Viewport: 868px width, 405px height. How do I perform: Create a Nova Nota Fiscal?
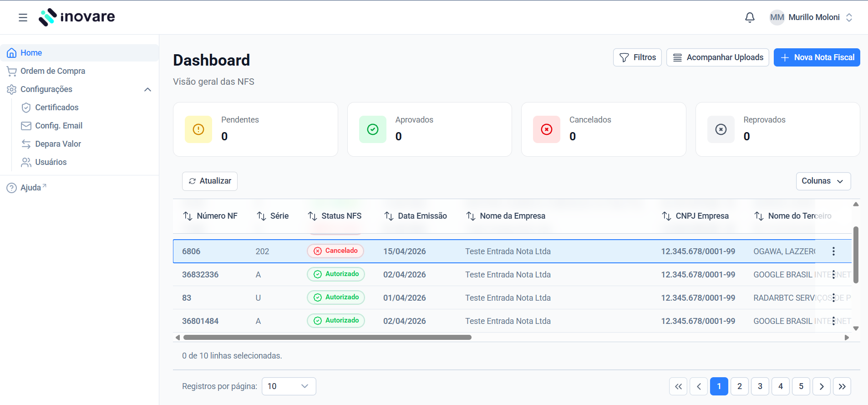817,57
